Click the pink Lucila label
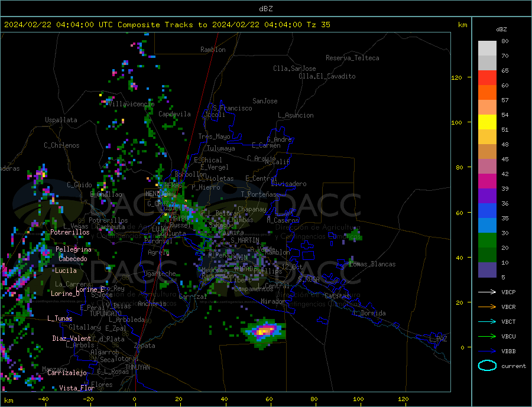This screenshot has width=532, height=407. click(x=66, y=271)
